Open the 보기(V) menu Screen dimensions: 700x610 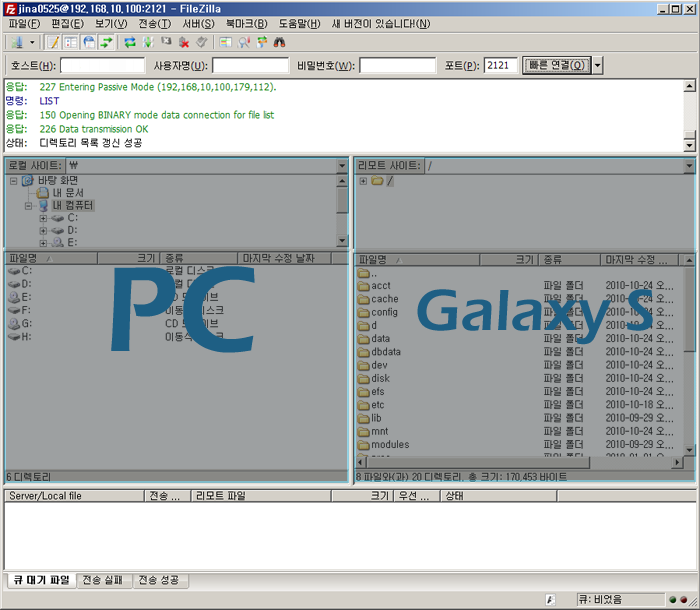[111, 24]
